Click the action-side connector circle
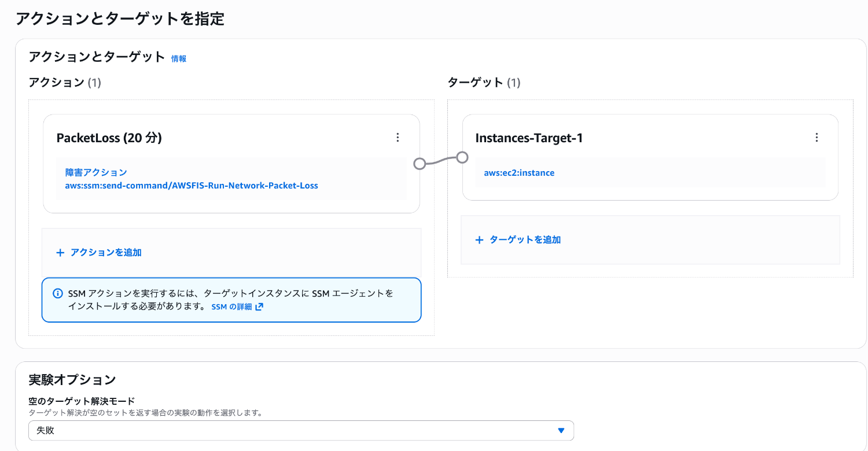Image resolution: width=868 pixels, height=451 pixels. click(420, 164)
